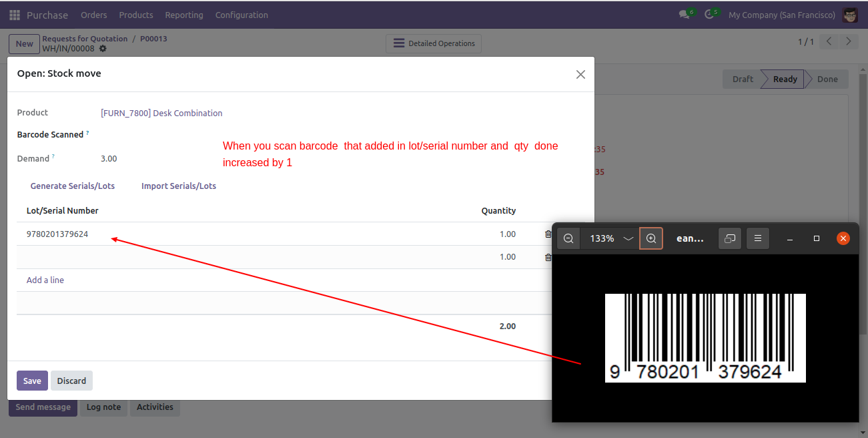
Task: Open the Reporting menu
Action: [184, 15]
